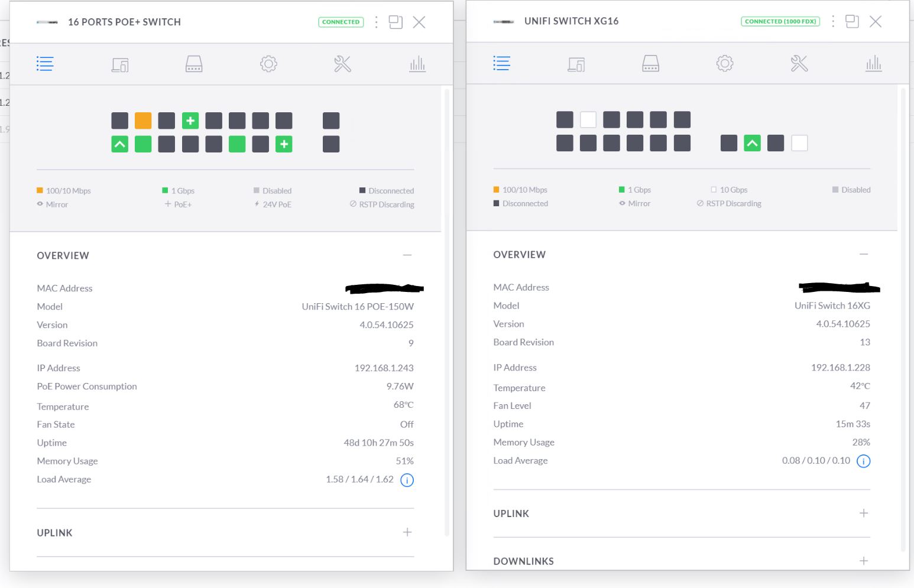Select the uplink arrow port on POE+ switch
This screenshot has height=588, width=914.
(120, 144)
